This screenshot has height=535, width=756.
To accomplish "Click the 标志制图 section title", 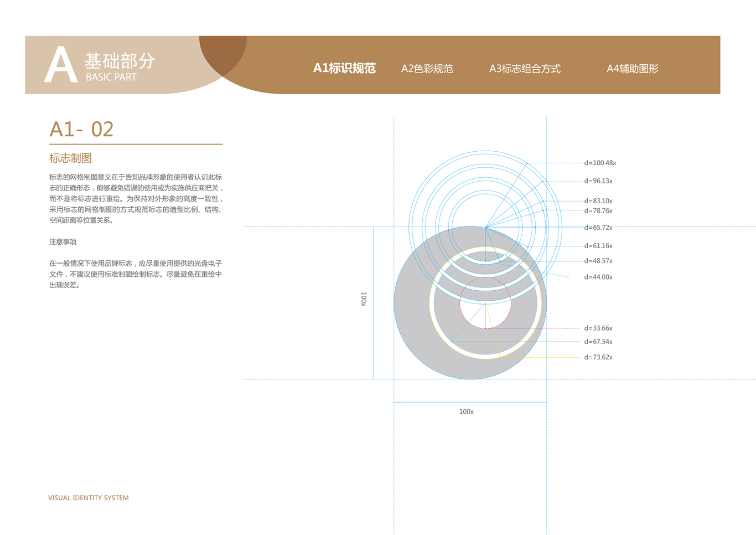I will (70, 158).
